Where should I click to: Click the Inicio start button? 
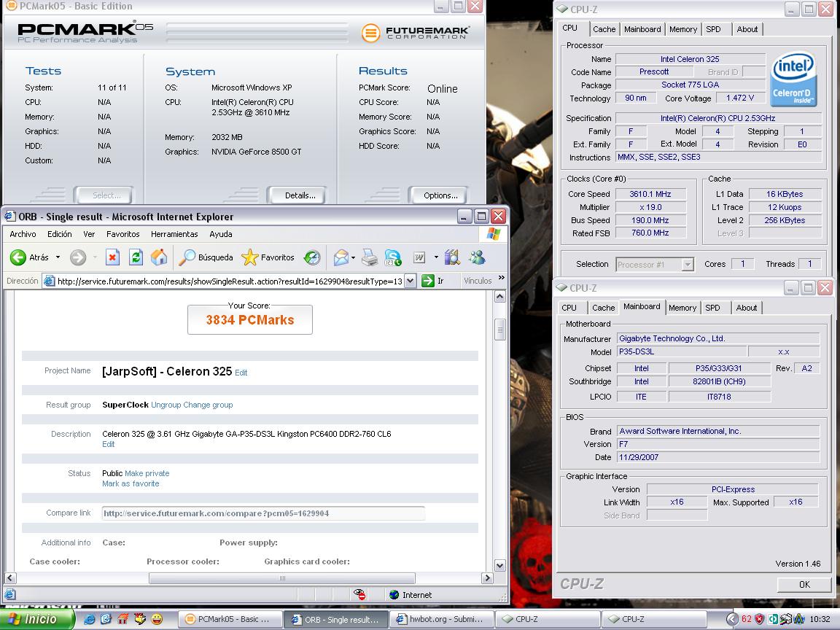36,619
